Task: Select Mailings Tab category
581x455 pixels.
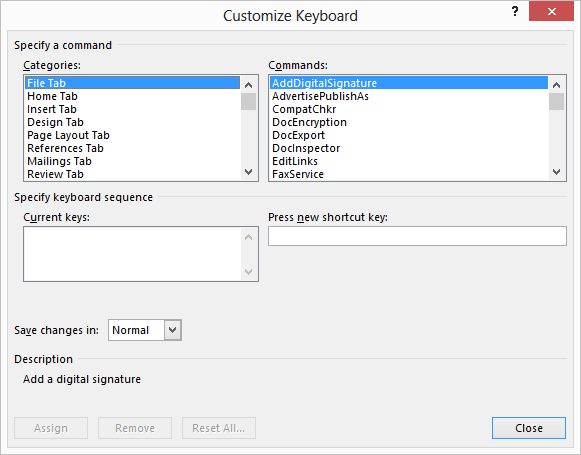Action: click(x=132, y=161)
